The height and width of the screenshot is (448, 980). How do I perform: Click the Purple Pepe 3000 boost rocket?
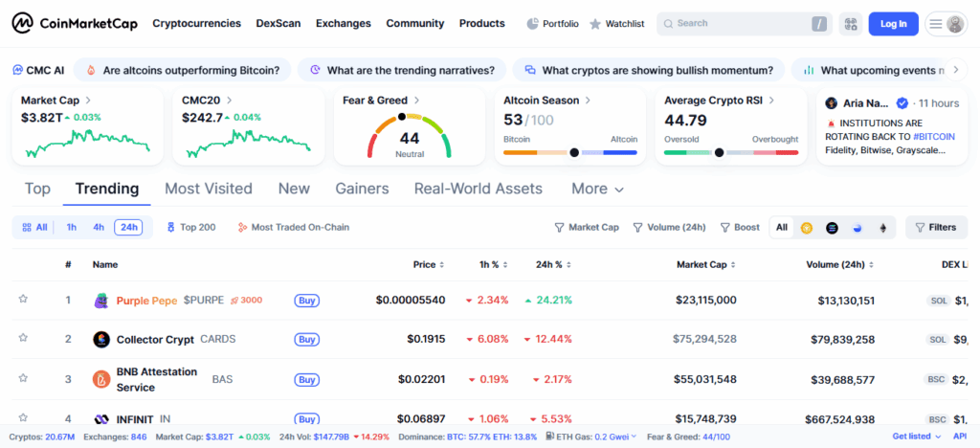point(246,301)
